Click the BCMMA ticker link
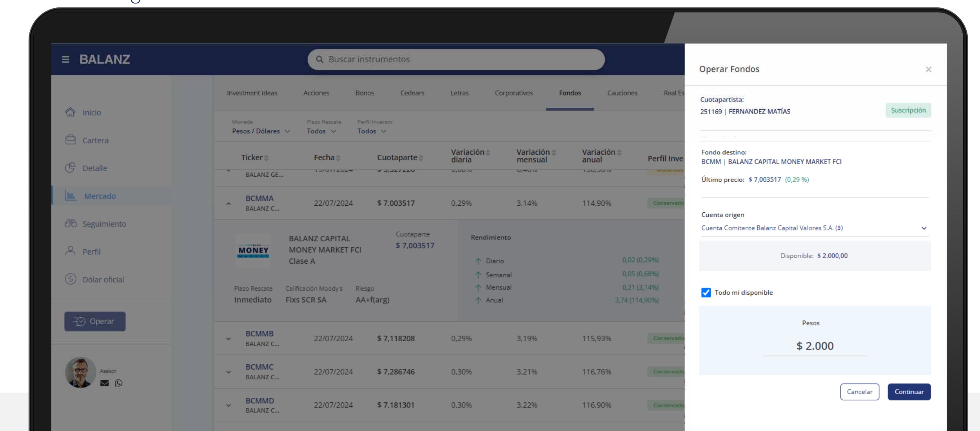Screen dimensions: 980x431 coord(260,198)
